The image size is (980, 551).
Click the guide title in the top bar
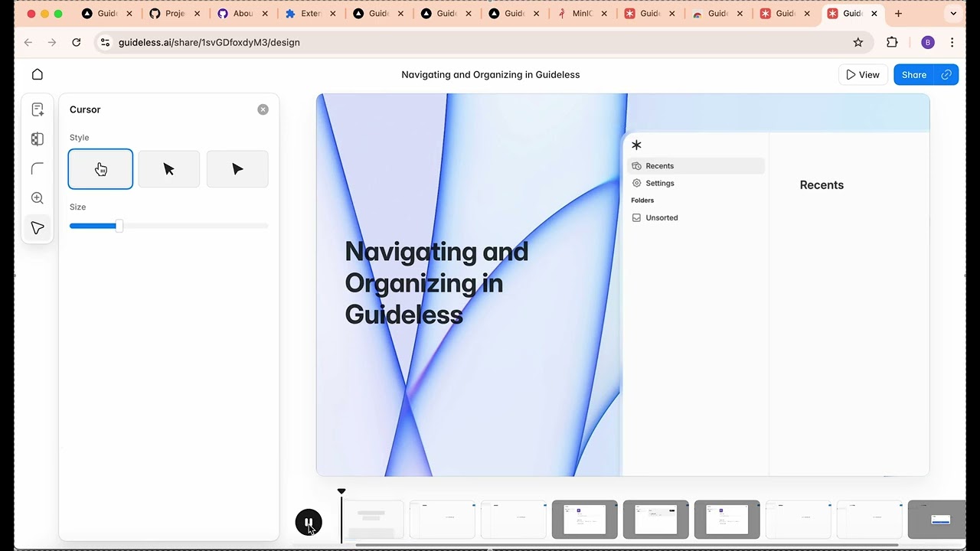coord(491,74)
